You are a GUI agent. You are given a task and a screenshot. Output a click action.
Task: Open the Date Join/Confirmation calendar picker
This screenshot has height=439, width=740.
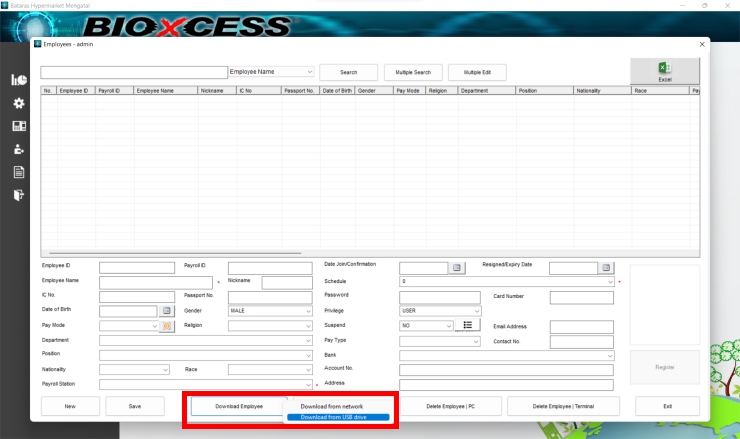pyautogui.click(x=456, y=268)
